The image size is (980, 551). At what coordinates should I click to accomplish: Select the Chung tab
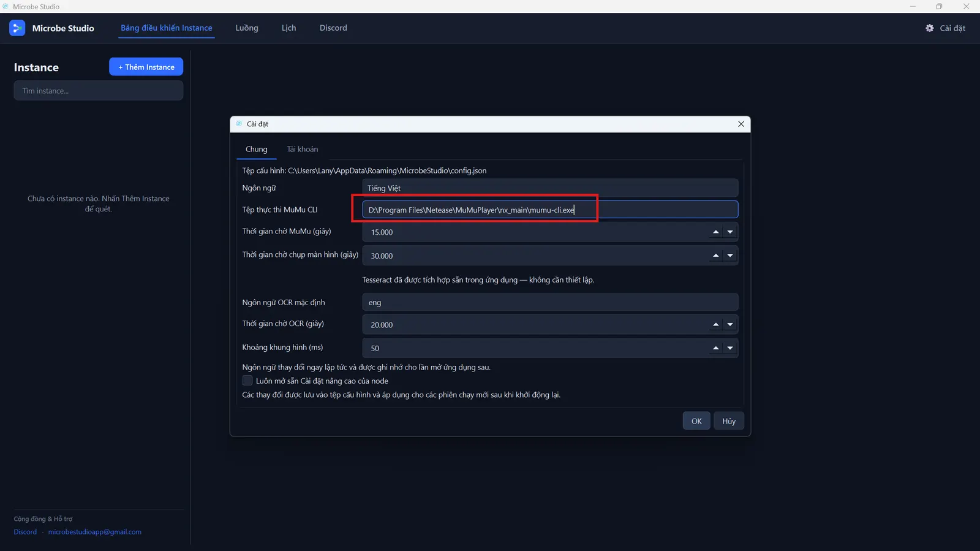(256, 149)
